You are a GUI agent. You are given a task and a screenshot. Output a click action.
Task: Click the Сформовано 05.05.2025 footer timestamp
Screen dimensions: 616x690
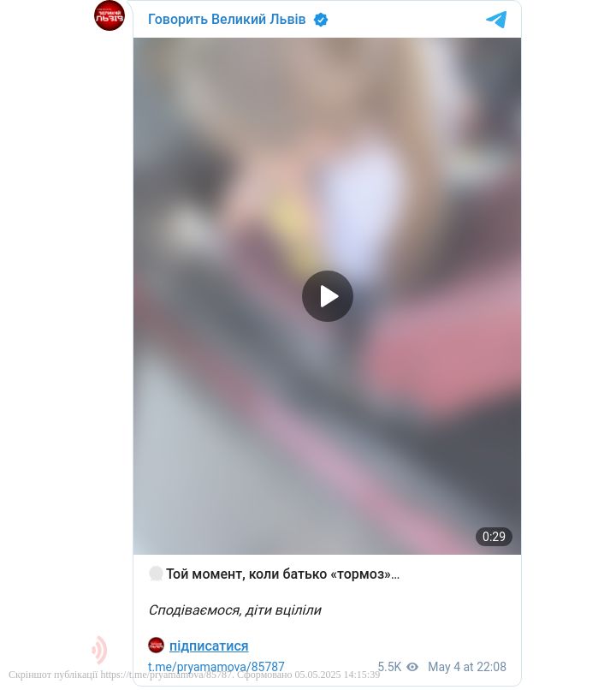[x=309, y=675]
